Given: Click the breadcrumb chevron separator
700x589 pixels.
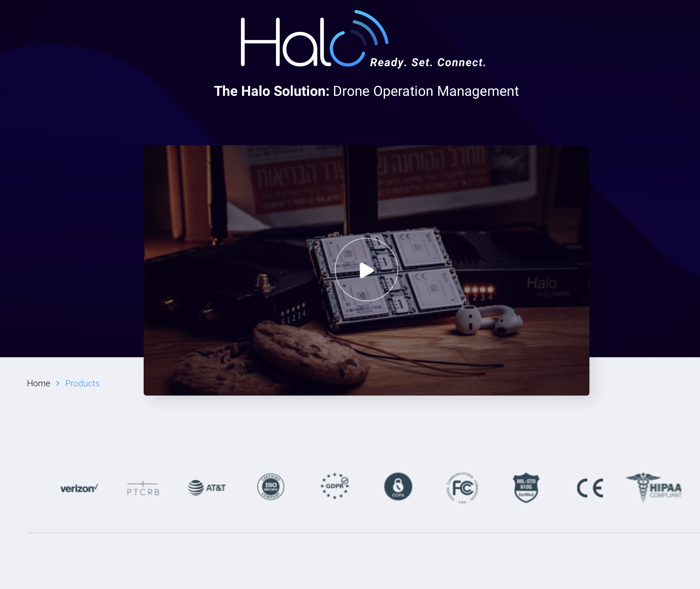Looking at the screenshot, I should point(58,383).
